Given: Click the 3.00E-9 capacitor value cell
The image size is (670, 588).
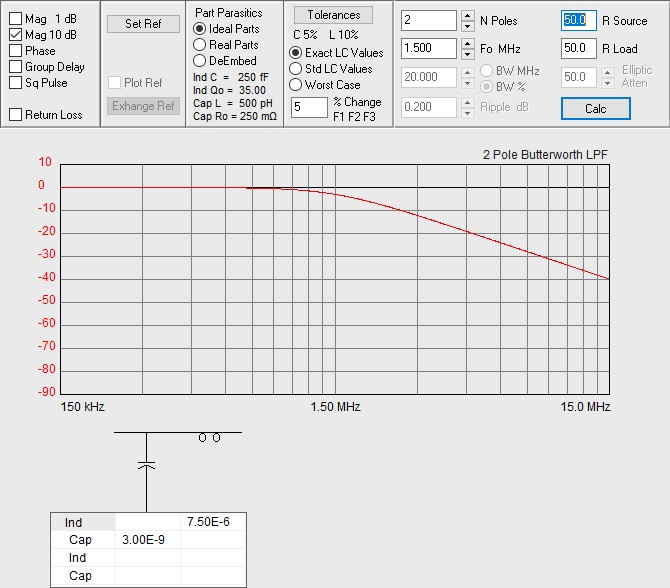Looking at the screenshot, I should click(x=147, y=540).
